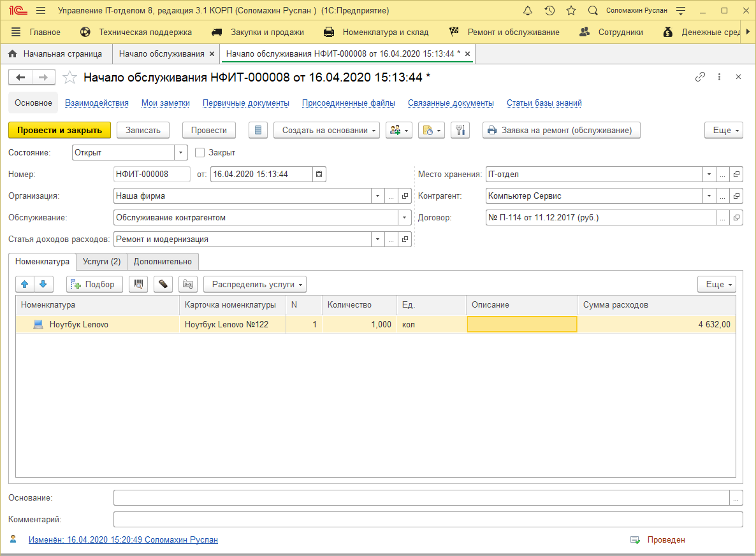Click the wrench and screwdriver tools icon
Viewport: 756px width, 556px height.
[x=460, y=130]
